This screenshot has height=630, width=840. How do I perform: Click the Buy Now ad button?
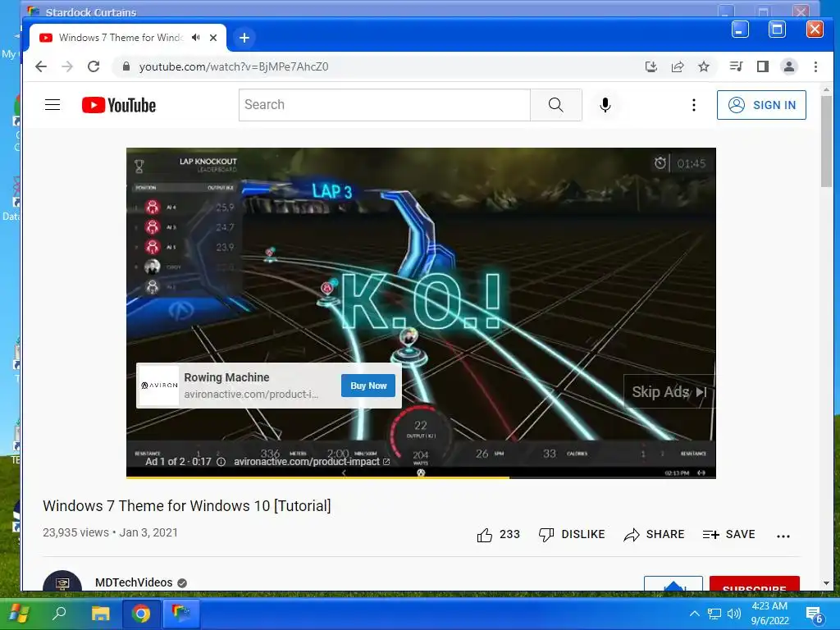368,386
